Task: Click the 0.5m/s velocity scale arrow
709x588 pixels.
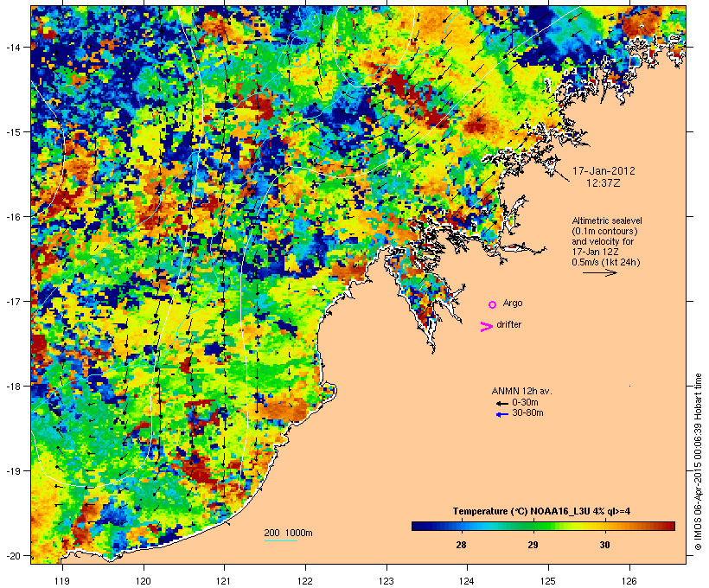Action: pos(599,272)
